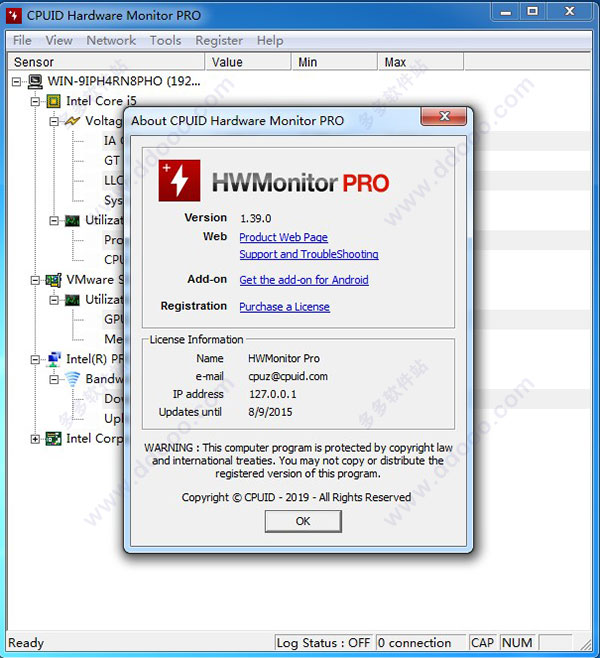Screen dimensions: 600x658
Task: Click the Utilization icon under Intel Core i5
Action: (x=72, y=220)
